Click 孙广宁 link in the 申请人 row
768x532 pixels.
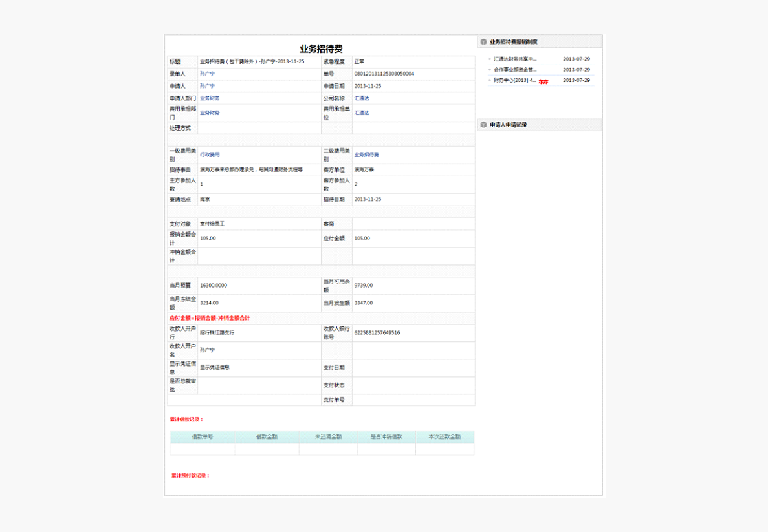[207, 86]
